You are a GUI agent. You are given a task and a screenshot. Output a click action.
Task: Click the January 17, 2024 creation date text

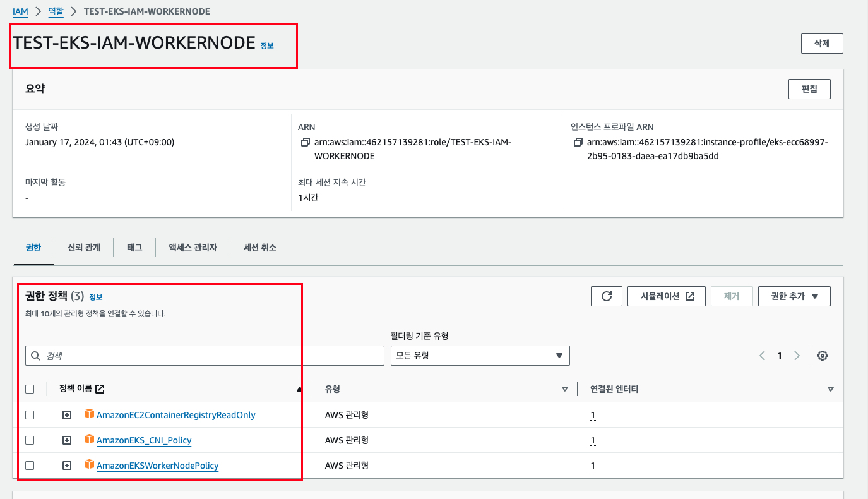coord(100,142)
